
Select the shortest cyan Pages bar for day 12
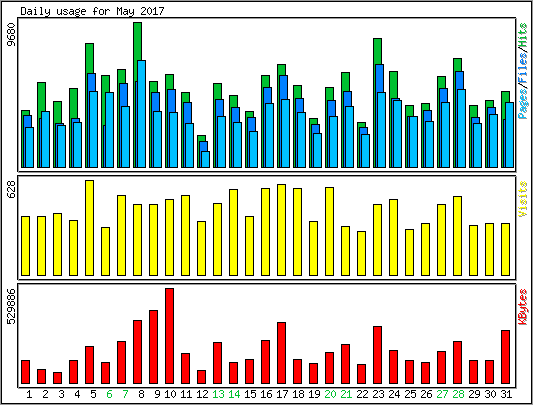[x=206, y=159]
